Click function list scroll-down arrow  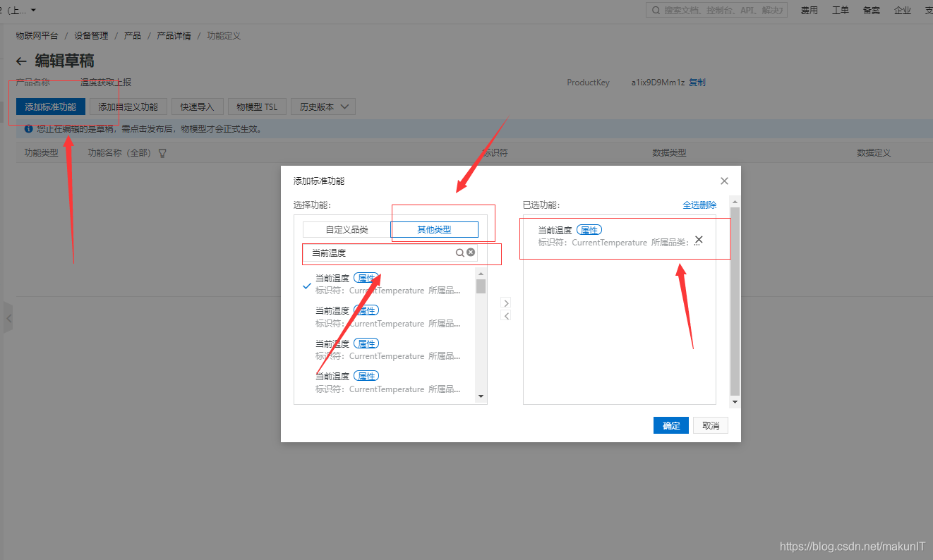[481, 396]
